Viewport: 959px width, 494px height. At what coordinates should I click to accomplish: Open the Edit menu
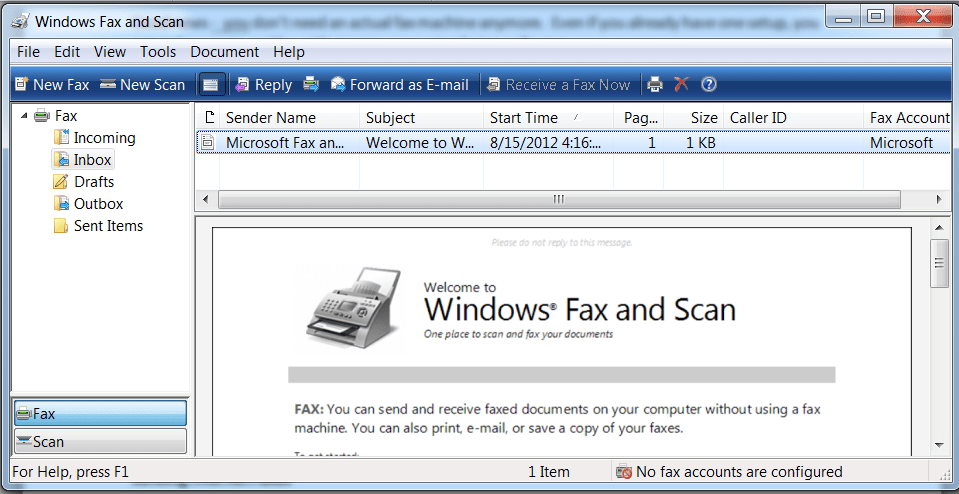pyautogui.click(x=67, y=52)
